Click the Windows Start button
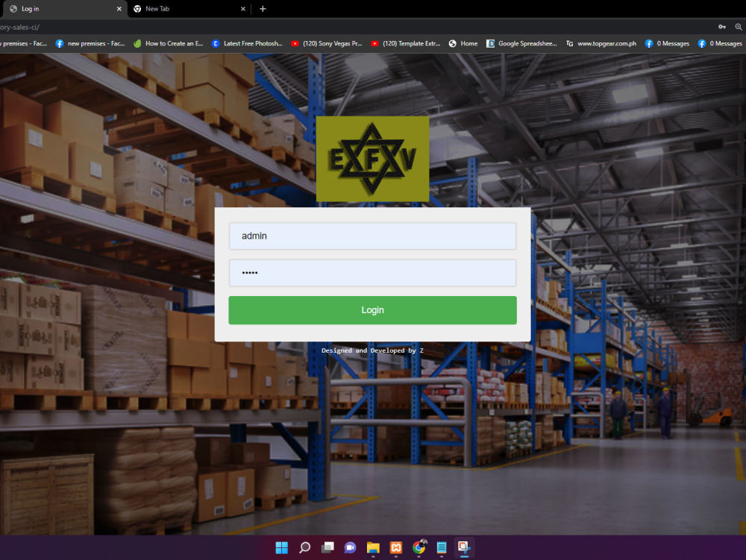The width and height of the screenshot is (746, 560). pos(282,547)
